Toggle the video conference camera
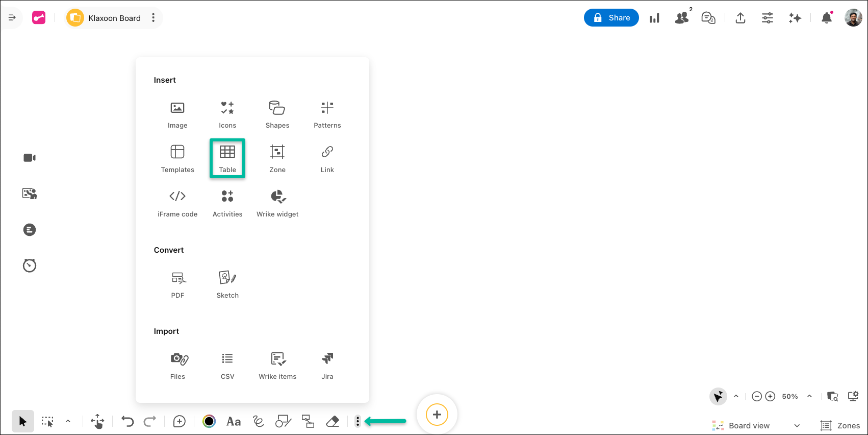The image size is (868, 435). [30, 158]
